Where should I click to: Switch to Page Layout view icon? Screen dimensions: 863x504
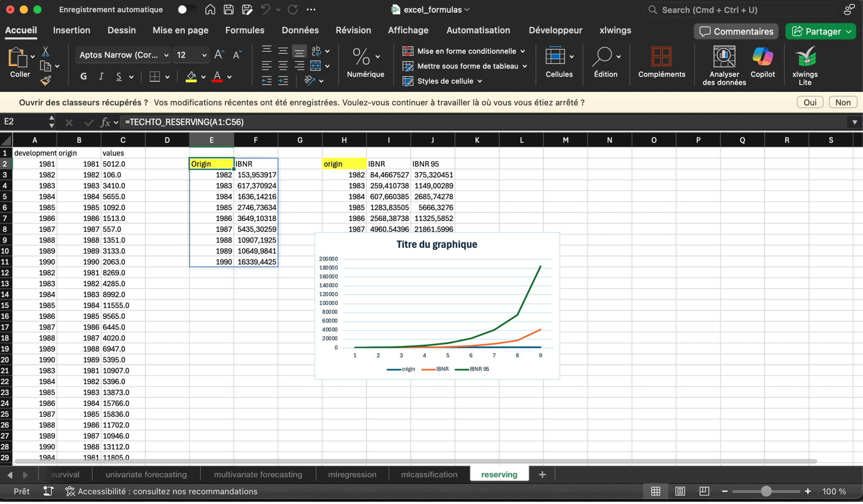tap(680, 491)
